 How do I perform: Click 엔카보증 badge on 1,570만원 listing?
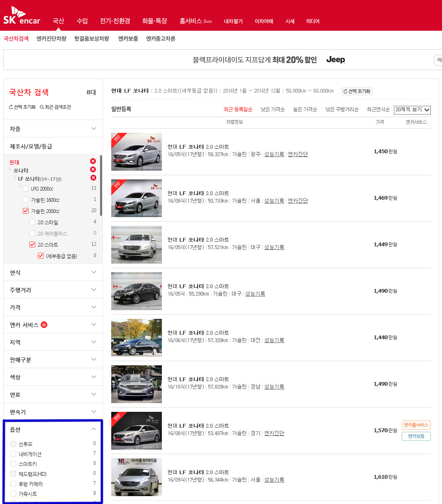pos(416,436)
